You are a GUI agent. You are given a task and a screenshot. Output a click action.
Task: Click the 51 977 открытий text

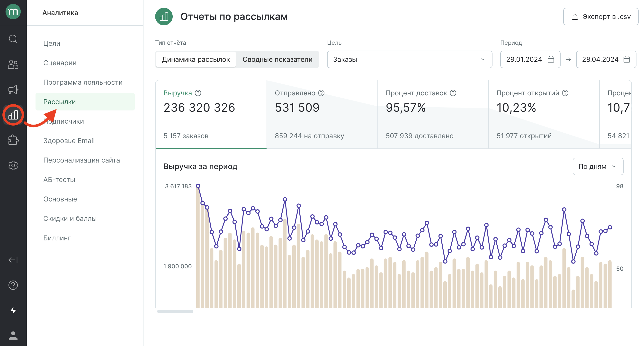coord(524,136)
